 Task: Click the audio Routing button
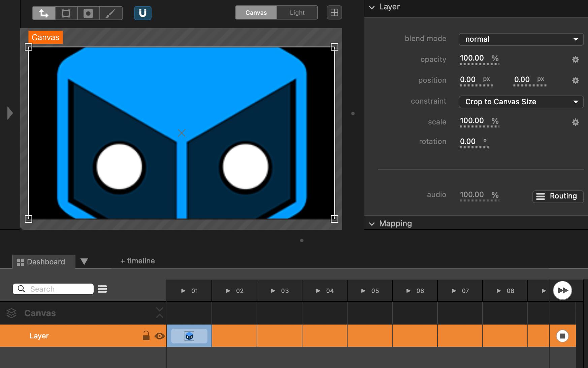coord(558,196)
